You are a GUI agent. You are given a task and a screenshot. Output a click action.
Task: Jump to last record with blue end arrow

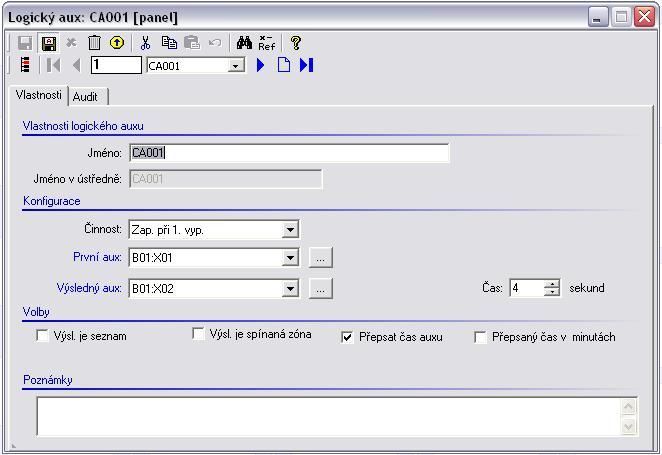pyautogui.click(x=306, y=65)
